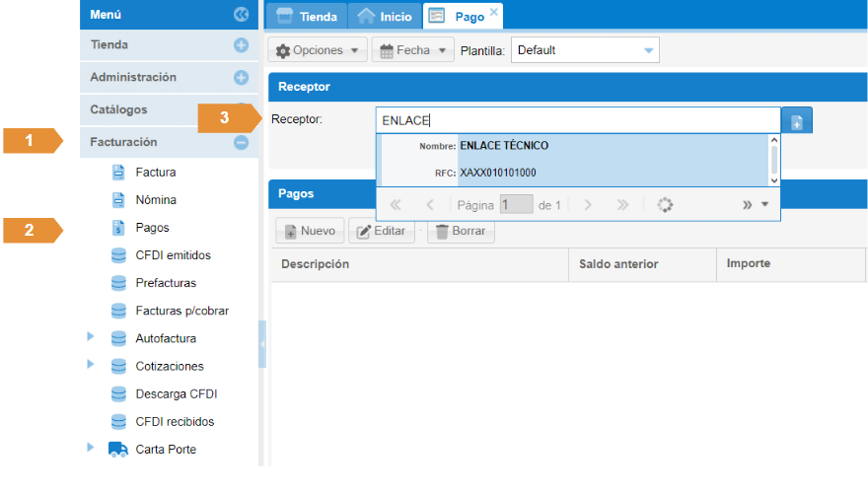Viewport: 868px width, 495px height.
Task: Collapse the Facturación menu section
Action: coord(241,142)
